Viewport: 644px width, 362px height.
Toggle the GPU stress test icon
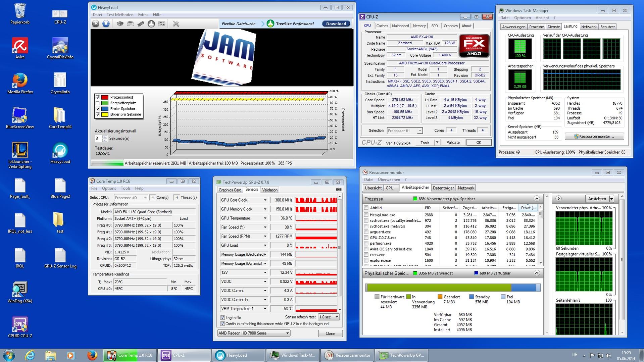[162, 24]
